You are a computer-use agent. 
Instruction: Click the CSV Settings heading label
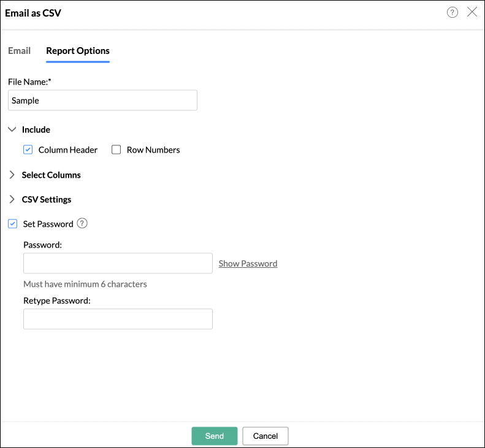47,199
